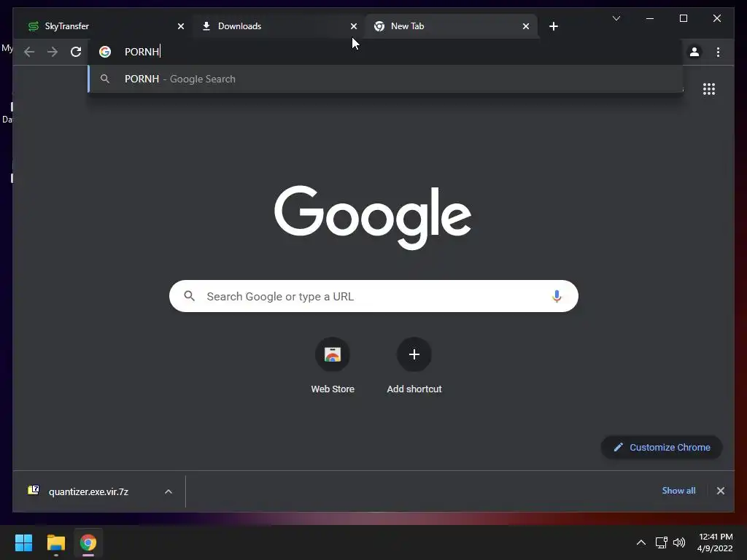Image resolution: width=747 pixels, height=560 pixels.
Task: Click the magnifier icon in search box
Action: pos(189,296)
